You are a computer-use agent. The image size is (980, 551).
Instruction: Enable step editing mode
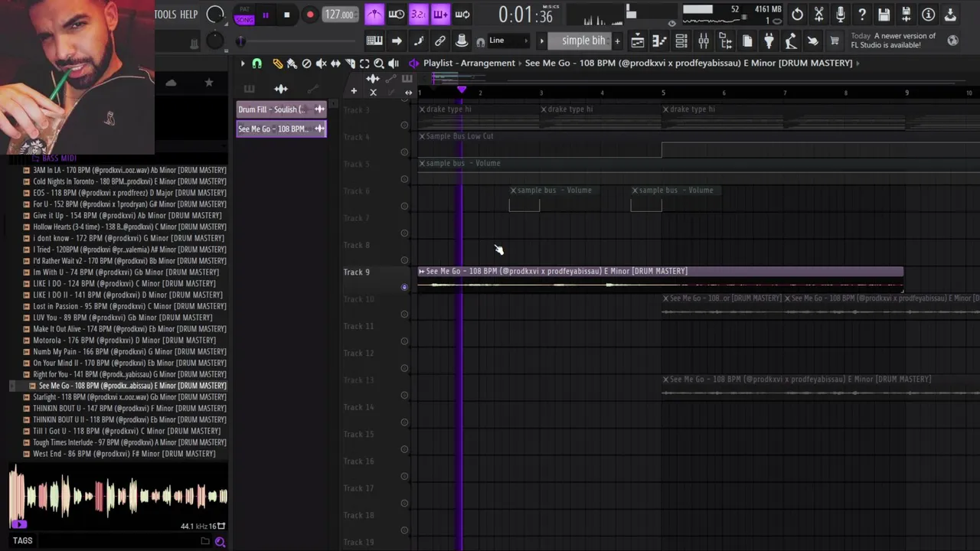coord(419,41)
